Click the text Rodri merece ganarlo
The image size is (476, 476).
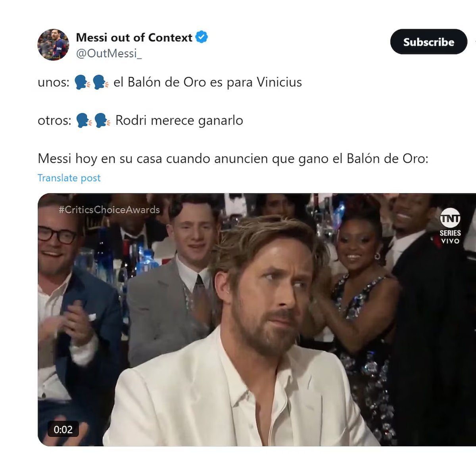click(x=179, y=120)
